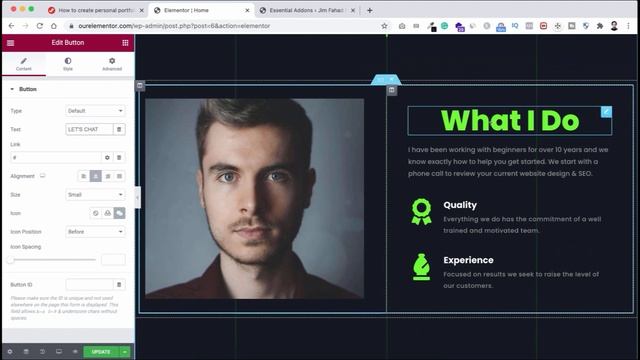Click the camera extension icon in the toolbar
The height and width of the screenshot is (360, 640).
402,26
